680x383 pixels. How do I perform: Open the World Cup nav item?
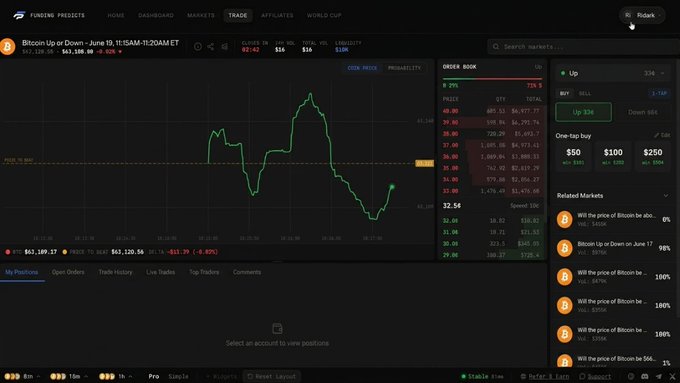pos(324,15)
